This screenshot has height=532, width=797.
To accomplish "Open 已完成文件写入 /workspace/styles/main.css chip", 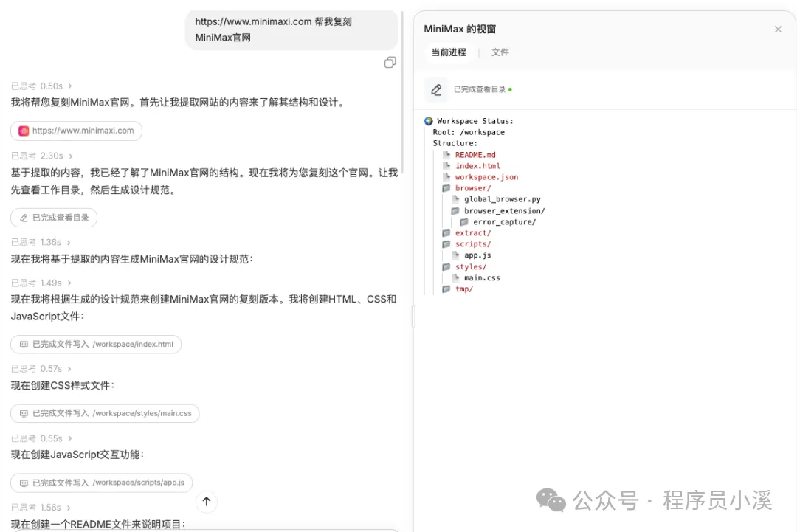I will pos(106,414).
